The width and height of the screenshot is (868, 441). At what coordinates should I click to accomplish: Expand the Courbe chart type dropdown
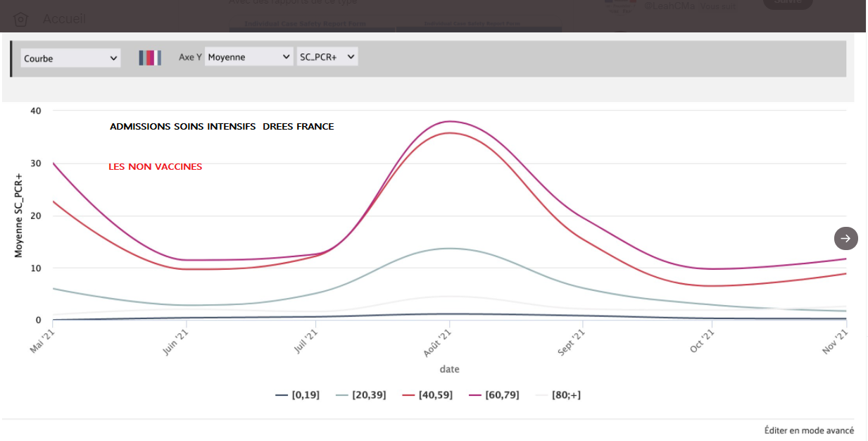pos(70,58)
